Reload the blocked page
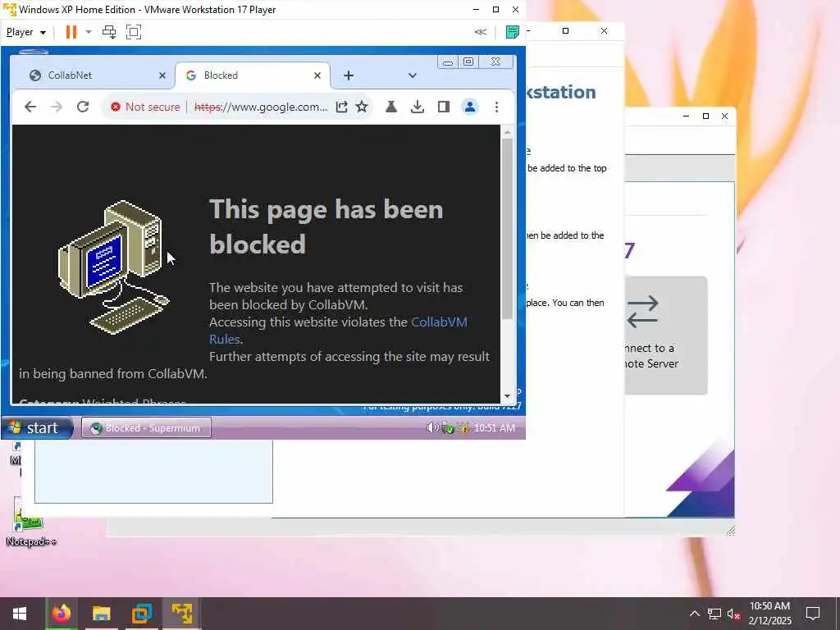Image resolution: width=840 pixels, height=630 pixels. 83,107
